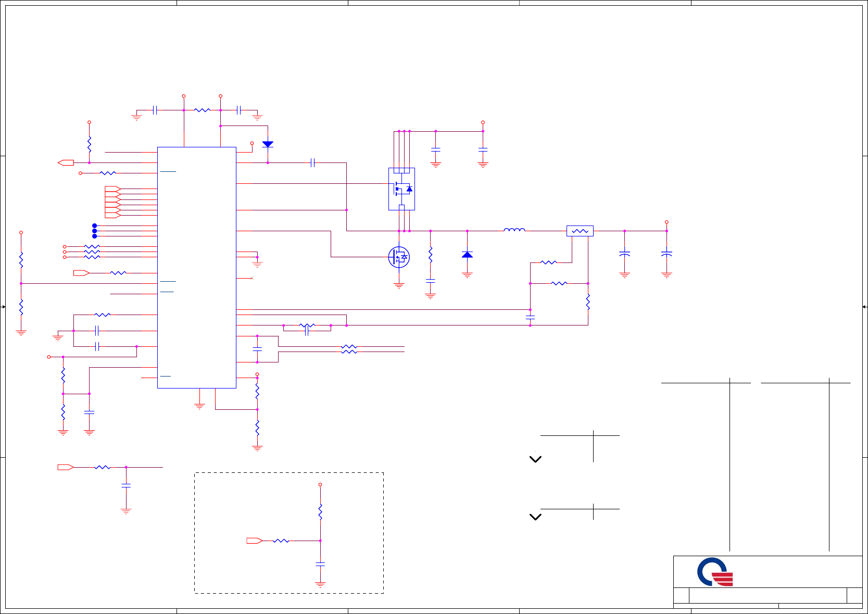Click the blue and red Q logo
The image size is (868, 614).
[715, 572]
